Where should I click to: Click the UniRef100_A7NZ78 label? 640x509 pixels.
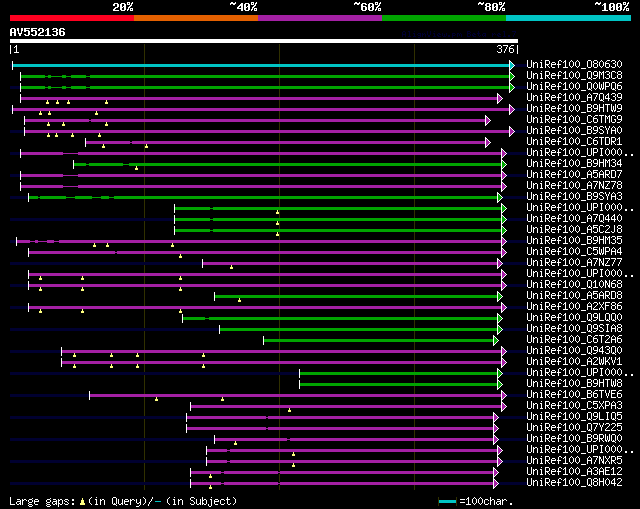[574, 186]
